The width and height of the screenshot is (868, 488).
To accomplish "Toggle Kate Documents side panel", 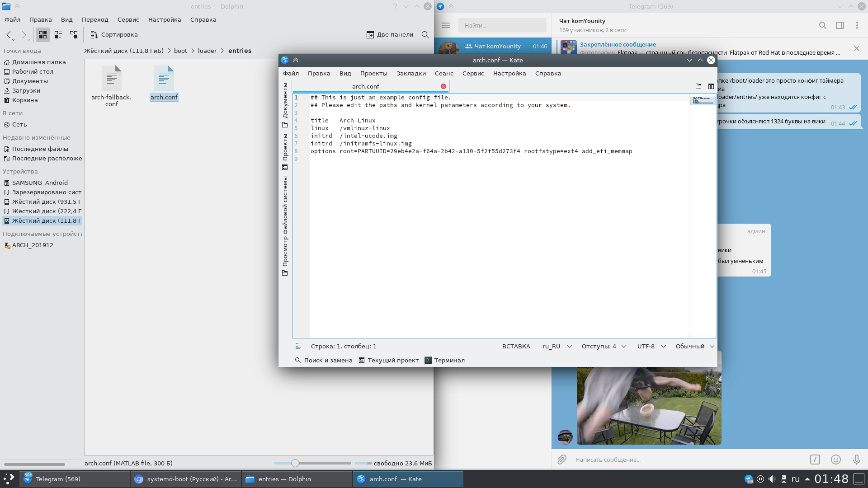I will [285, 105].
